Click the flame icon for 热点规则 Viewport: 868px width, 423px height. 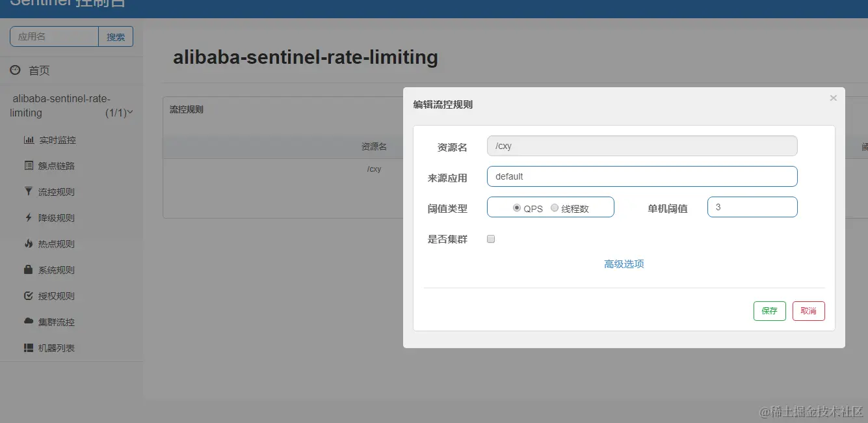pos(28,243)
